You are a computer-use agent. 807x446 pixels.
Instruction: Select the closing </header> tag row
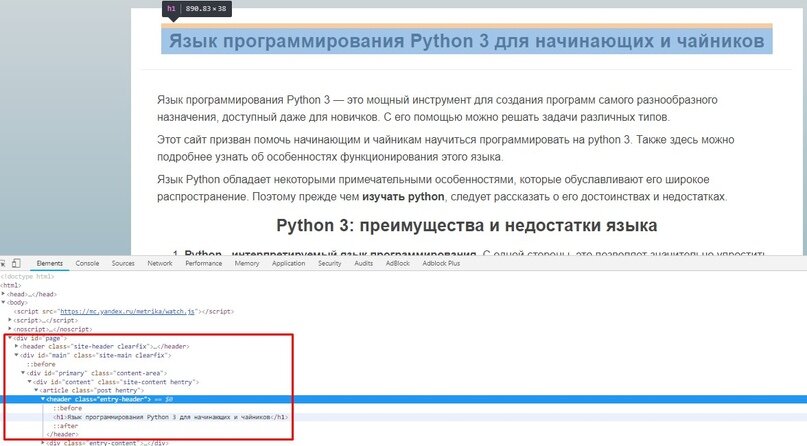point(62,434)
